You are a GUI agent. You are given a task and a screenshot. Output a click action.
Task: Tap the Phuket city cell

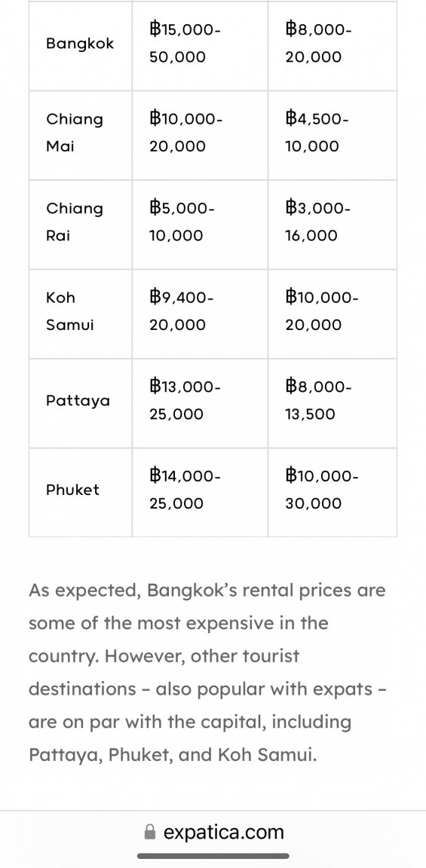(81, 492)
